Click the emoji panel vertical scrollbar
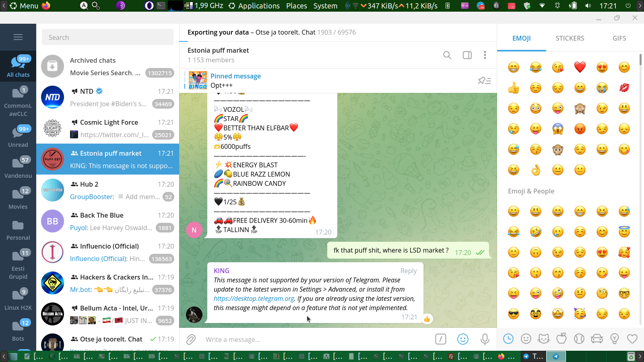Viewport: 644px width, 362px height. pos(640,60)
